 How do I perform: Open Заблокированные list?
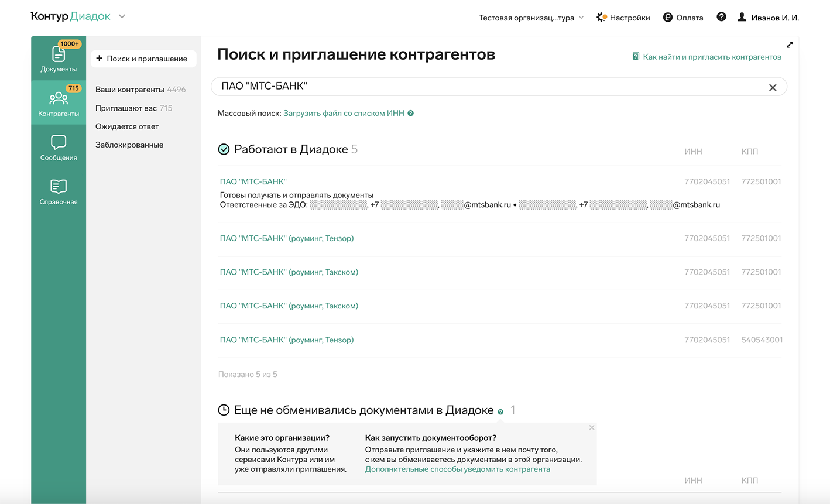(x=129, y=145)
